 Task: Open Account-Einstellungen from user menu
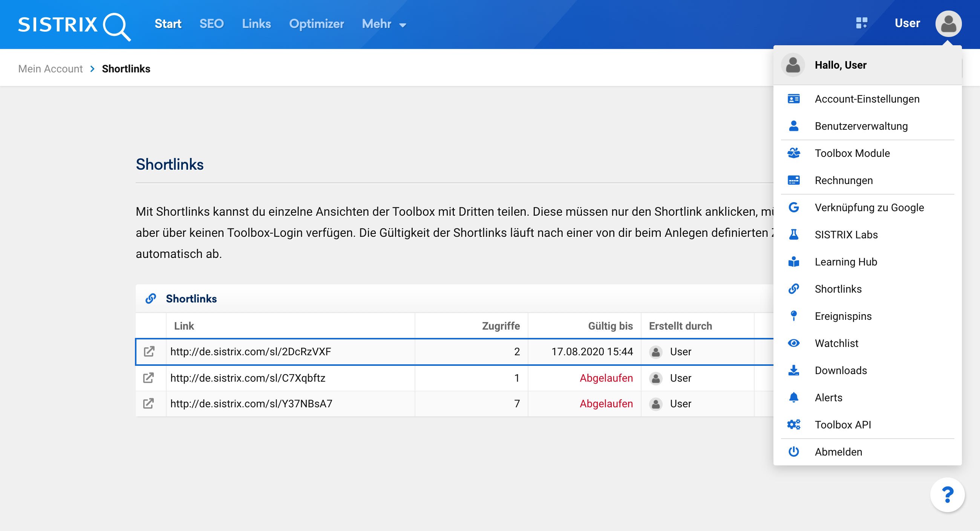867,99
